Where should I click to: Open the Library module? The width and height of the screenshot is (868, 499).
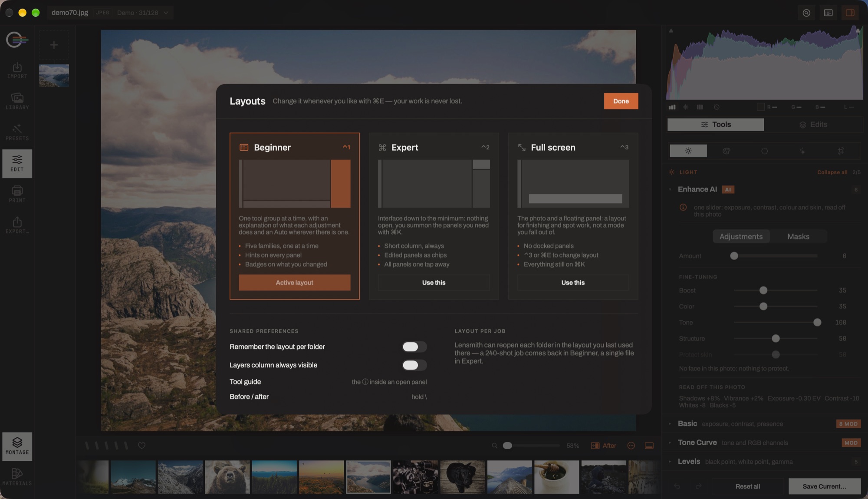[x=17, y=101]
